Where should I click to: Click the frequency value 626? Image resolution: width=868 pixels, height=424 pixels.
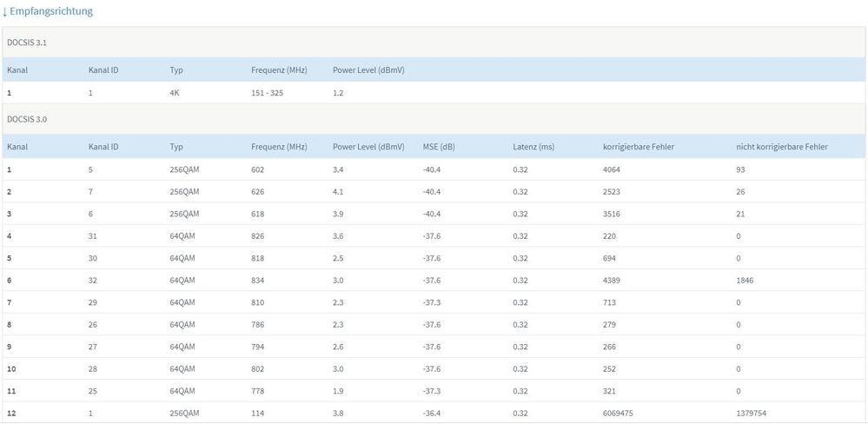click(x=257, y=192)
